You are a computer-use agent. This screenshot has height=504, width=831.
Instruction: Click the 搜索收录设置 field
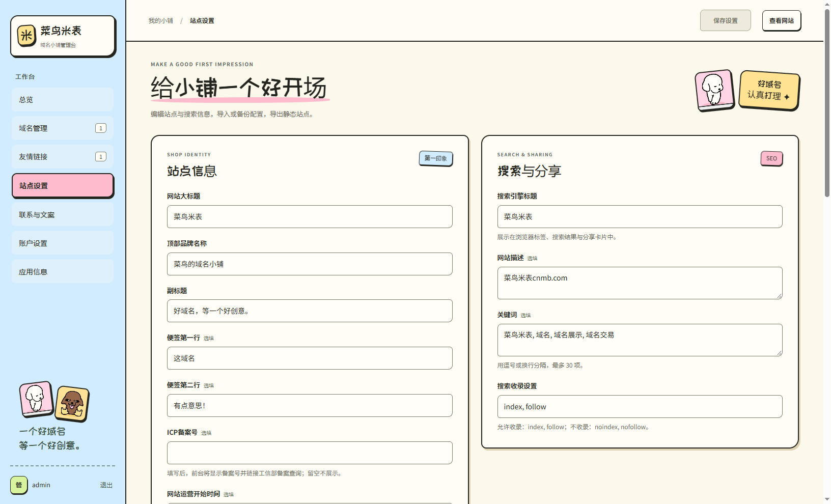640,406
